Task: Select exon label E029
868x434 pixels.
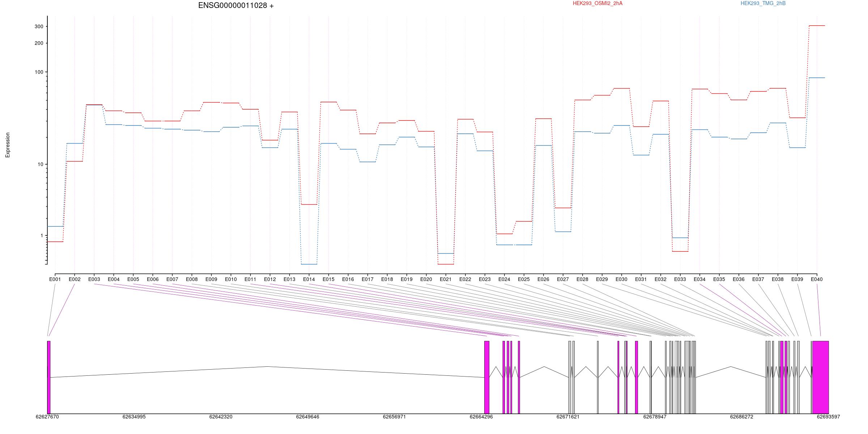Action: [602, 279]
